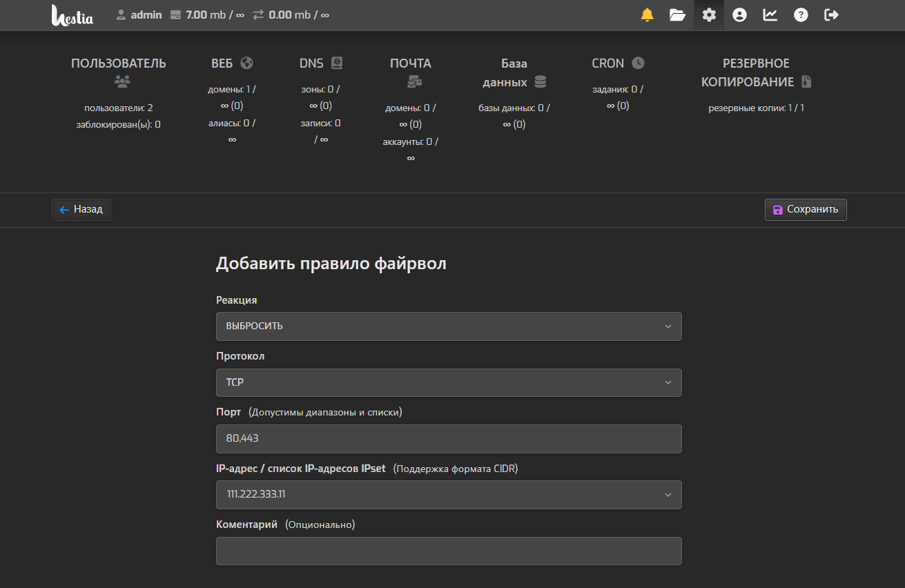Image resolution: width=905 pixels, height=588 pixels.
Task: Click the logout icon
Action: [x=832, y=15]
